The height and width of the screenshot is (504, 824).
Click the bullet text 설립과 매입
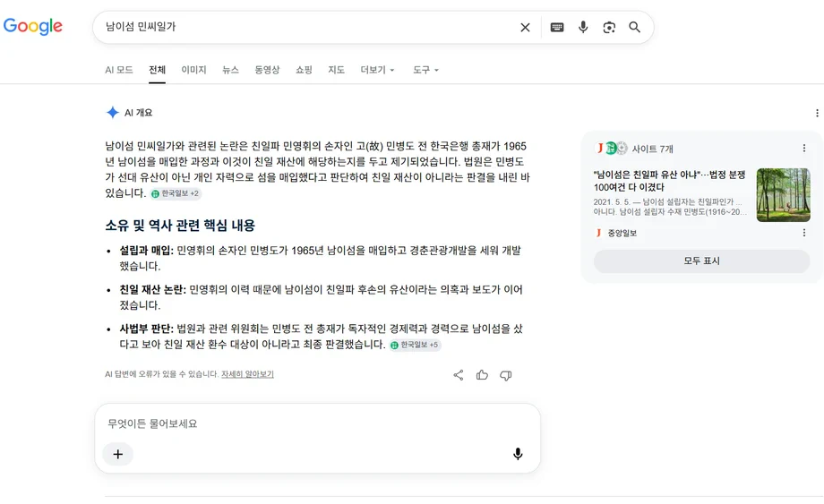click(x=146, y=251)
